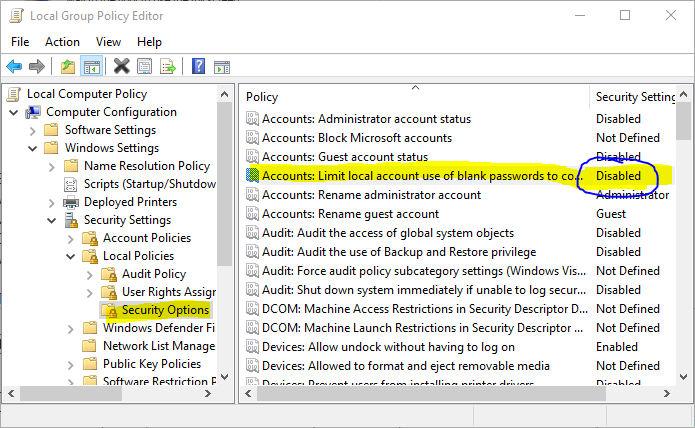Collapse the Security Settings node
The width and height of the screenshot is (695, 428).
pos(52,220)
